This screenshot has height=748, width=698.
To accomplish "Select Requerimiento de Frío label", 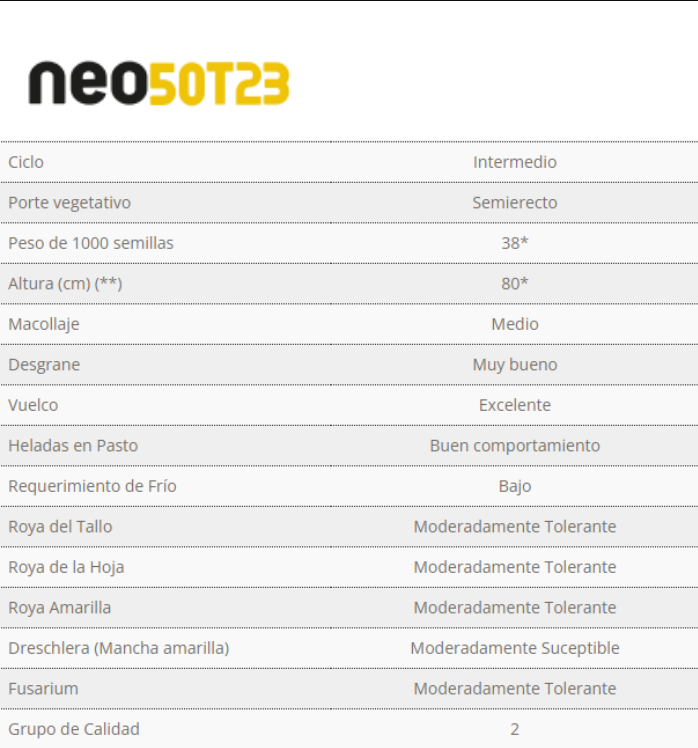I will click(x=92, y=486).
